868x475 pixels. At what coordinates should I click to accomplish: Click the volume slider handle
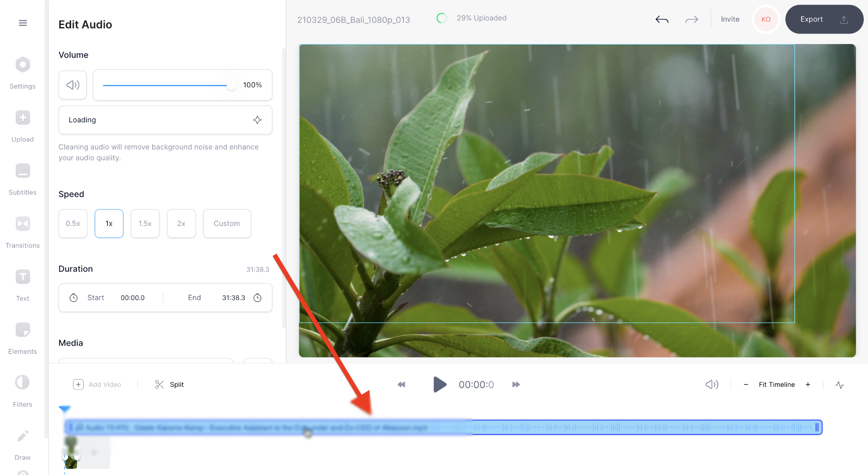tap(231, 85)
